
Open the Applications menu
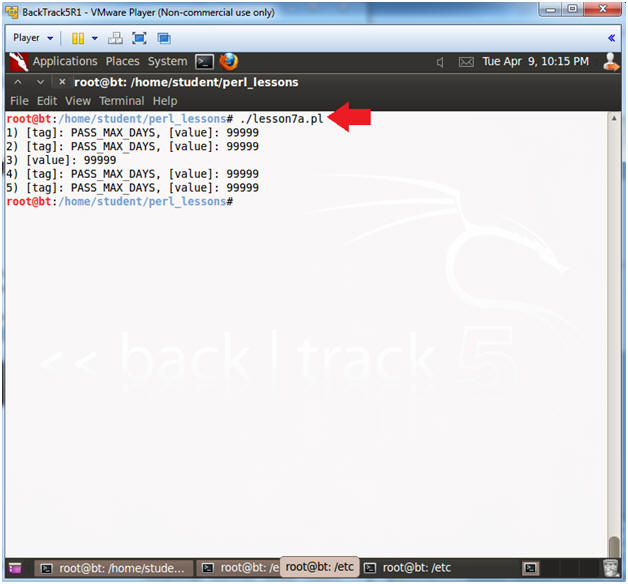point(65,61)
